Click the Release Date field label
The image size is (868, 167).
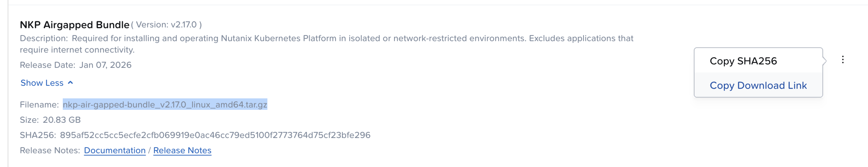coord(47,65)
